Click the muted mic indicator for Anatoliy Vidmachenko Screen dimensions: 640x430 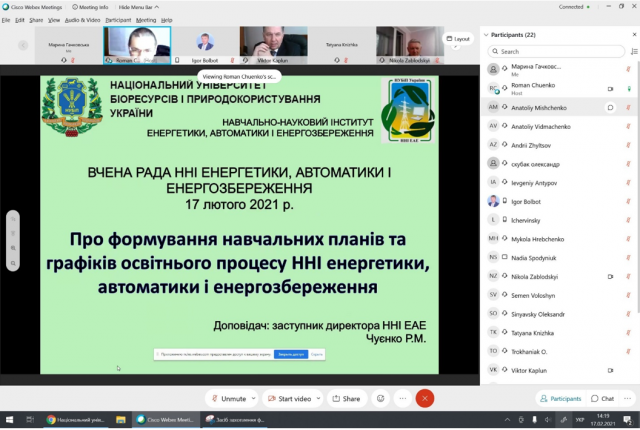pyautogui.click(x=628, y=126)
